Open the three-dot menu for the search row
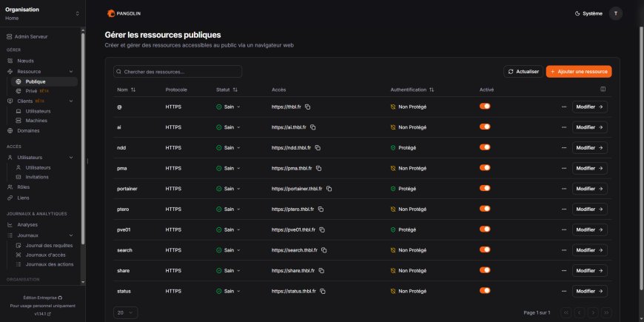 (x=564, y=250)
